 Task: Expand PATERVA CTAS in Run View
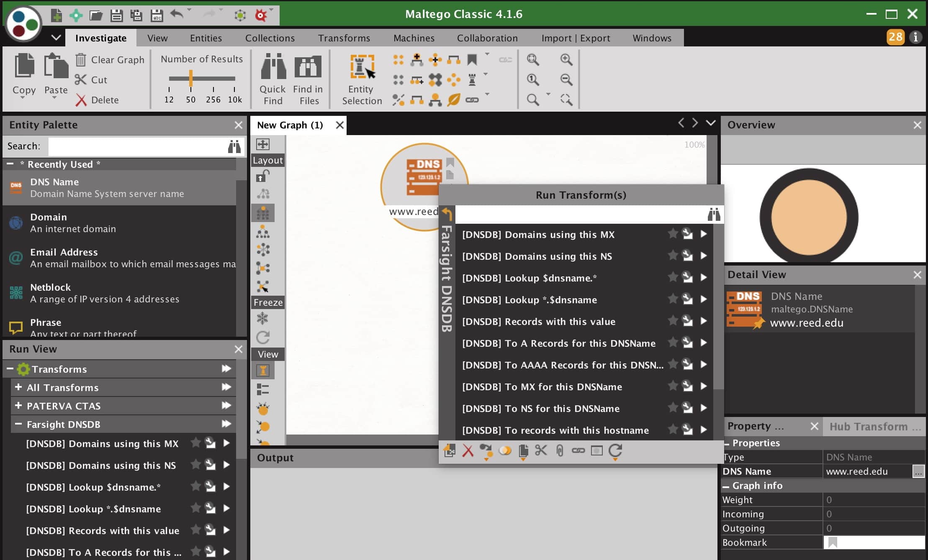(18, 406)
